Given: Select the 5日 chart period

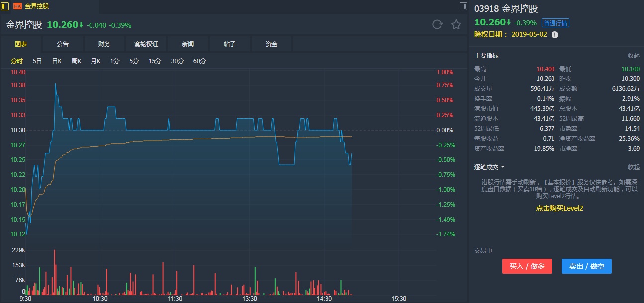Looking at the screenshot, I should [37, 61].
